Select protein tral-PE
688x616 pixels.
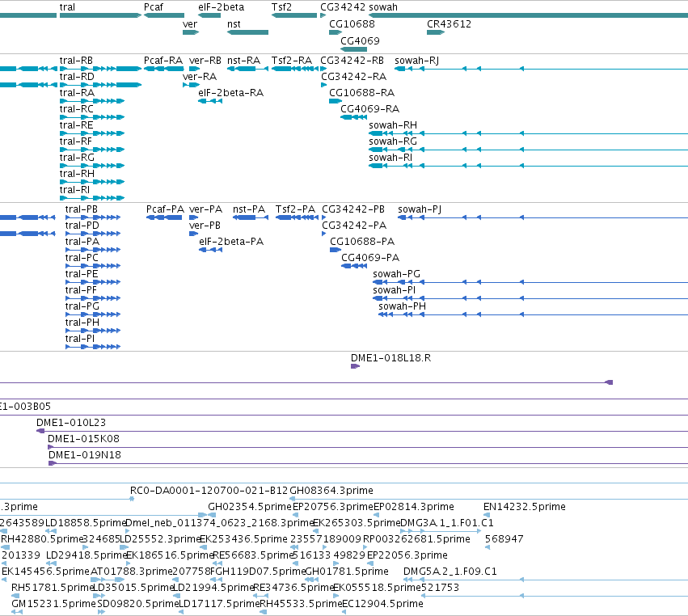coord(82,274)
